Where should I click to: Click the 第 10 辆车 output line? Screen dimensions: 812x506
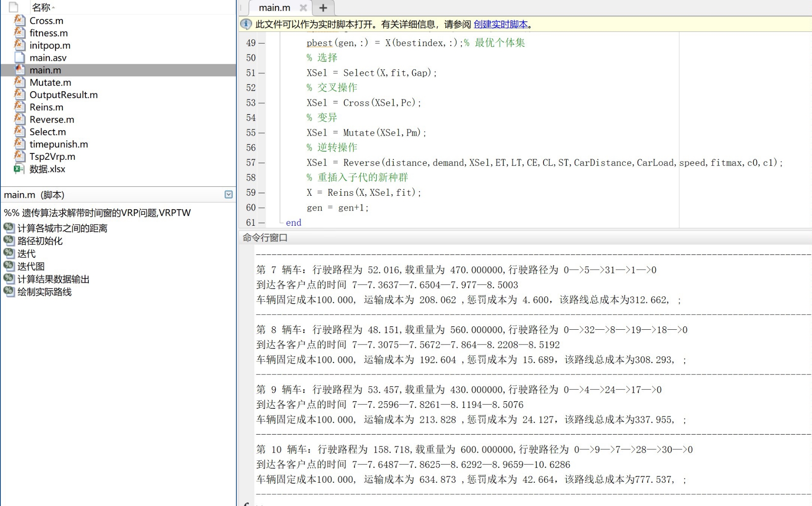tap(474, 449)
